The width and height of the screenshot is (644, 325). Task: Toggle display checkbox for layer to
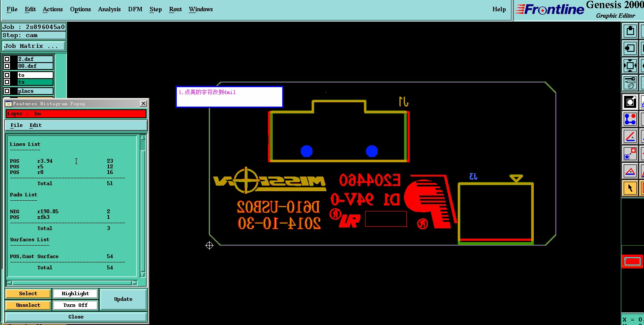click(x=7, y=75)
